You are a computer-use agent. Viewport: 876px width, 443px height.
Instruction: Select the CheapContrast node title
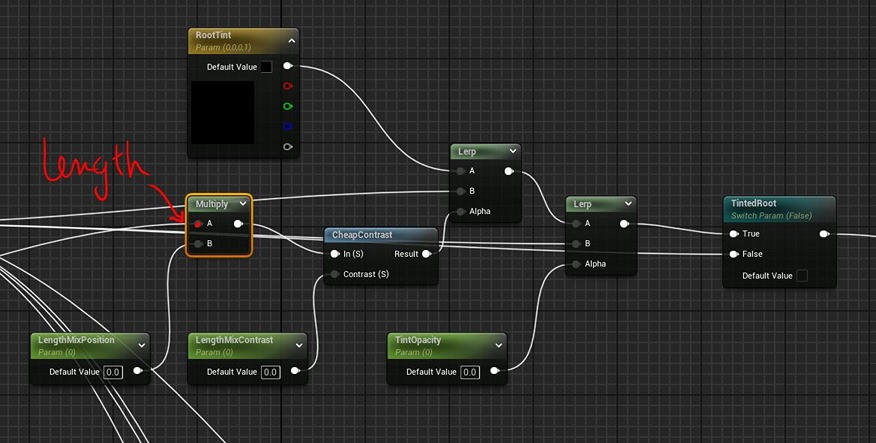(362, 235)
